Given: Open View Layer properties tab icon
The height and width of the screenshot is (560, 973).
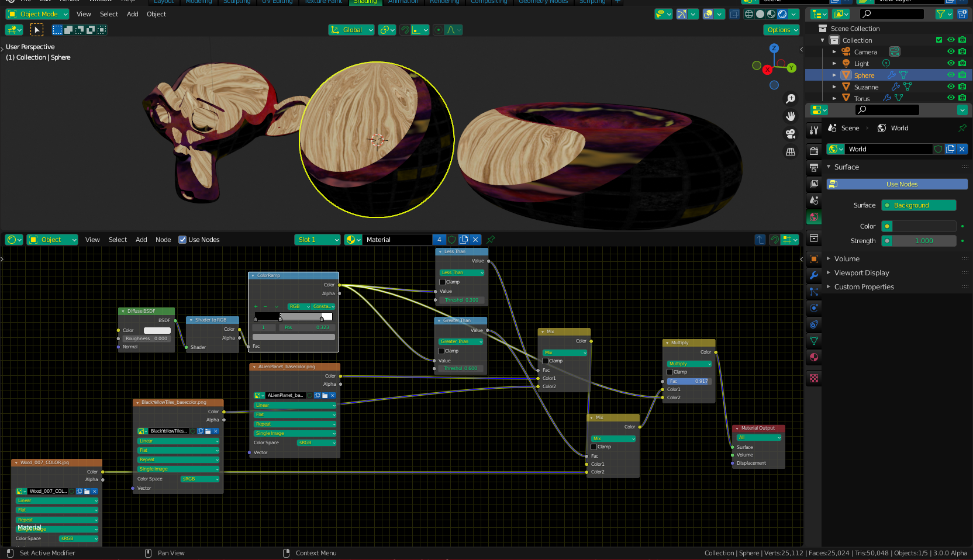Looking at the screenshot, I should [814, 184].
